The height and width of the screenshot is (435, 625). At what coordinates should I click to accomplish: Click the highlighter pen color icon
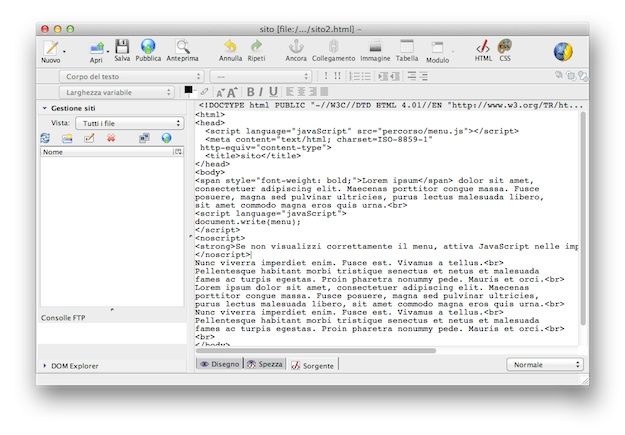204,92
